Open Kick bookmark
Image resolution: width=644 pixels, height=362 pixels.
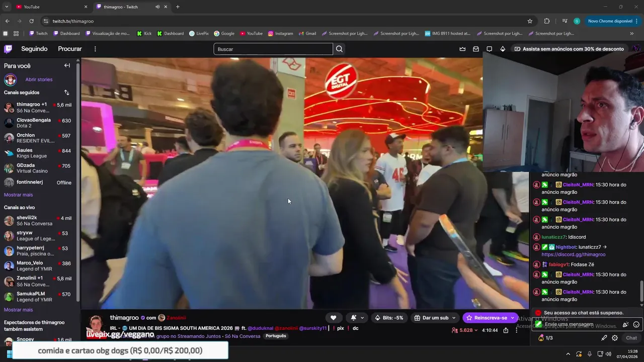coord(144,34)
